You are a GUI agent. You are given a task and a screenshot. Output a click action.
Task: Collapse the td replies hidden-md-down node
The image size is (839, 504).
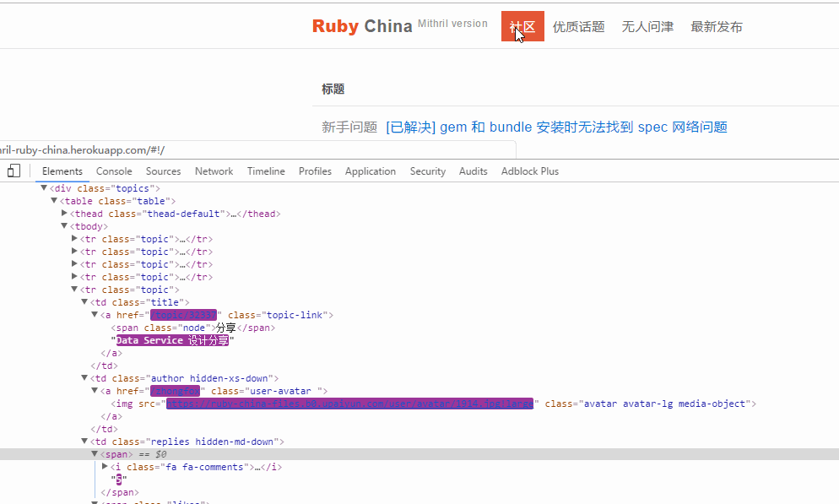click(x=84, y=441)
